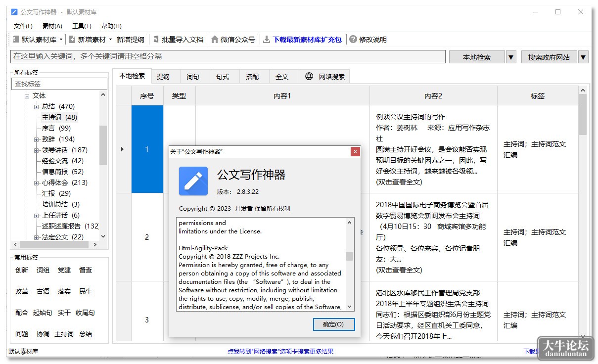Click the 搜索政府网站 button

(x=549, y=57)
